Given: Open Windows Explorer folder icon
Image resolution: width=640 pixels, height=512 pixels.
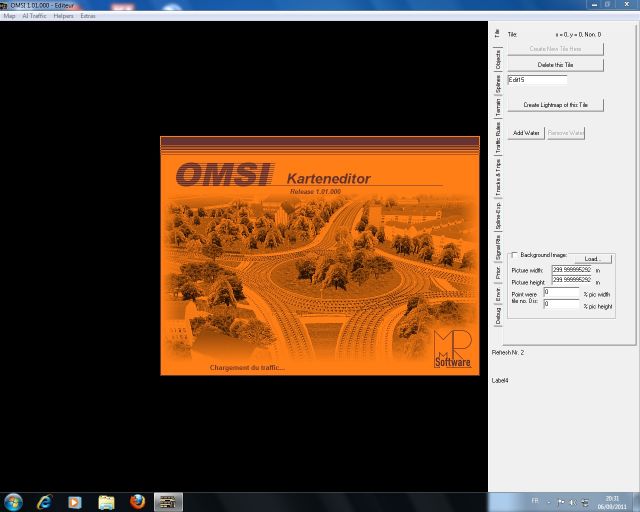Looking at the screenshot, I should tap(106, 502).
